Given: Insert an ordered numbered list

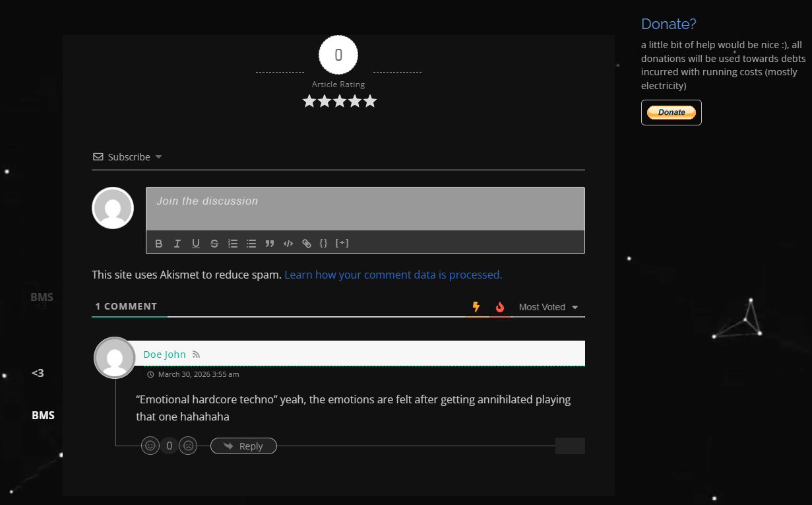Looking at the screenshot, I should click(x=233, y=244).
